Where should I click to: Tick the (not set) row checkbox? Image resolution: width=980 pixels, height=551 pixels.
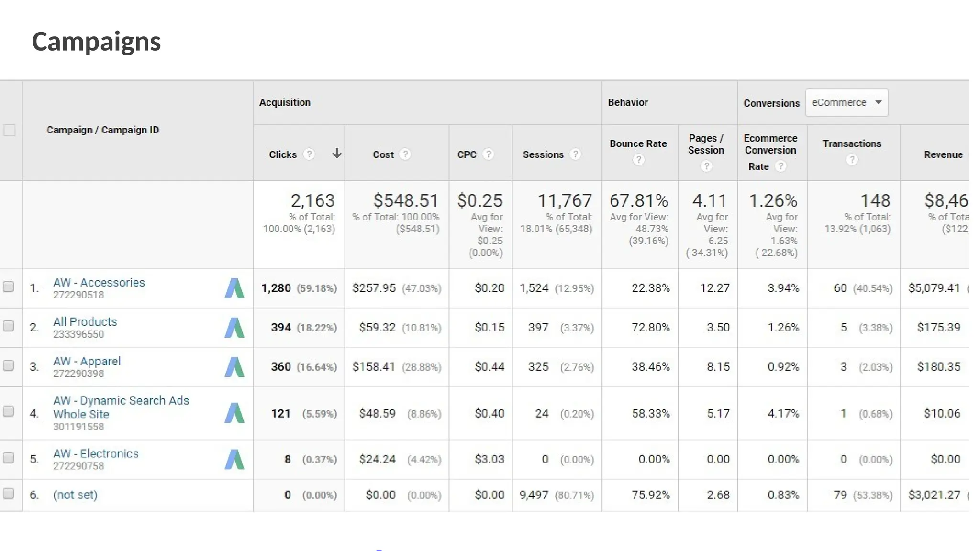click(9, 493)
